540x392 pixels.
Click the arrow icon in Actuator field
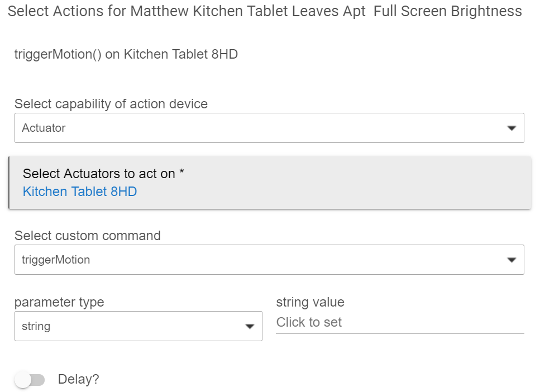tap(512, 128)
